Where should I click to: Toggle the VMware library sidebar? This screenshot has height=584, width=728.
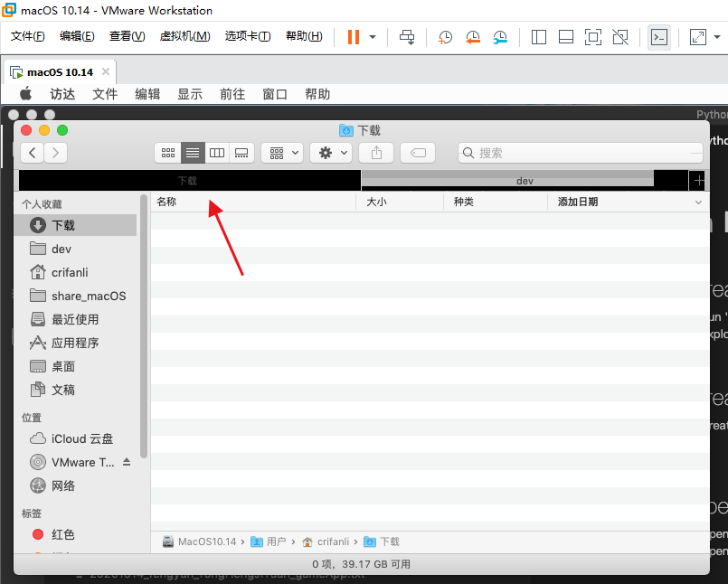coord(539,37)
